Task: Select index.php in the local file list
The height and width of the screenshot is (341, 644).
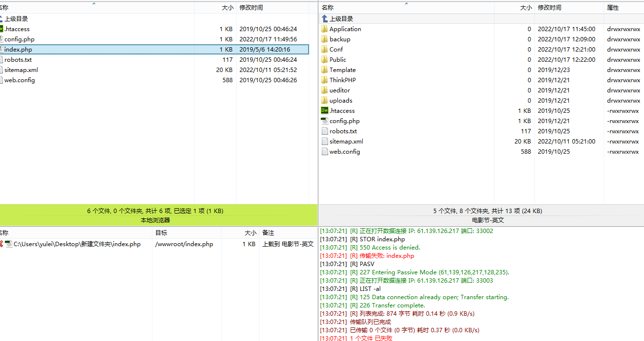Action: [18, 50]
